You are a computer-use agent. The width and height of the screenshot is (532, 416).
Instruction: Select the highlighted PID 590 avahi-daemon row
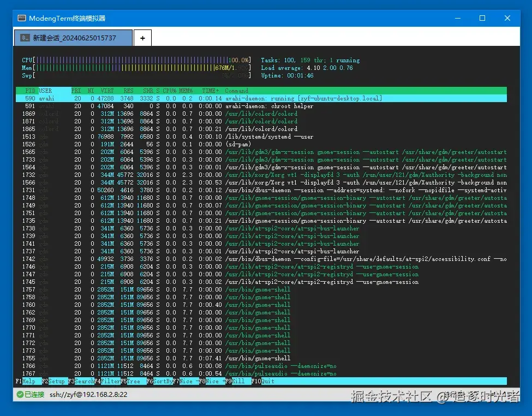click(x=261, y=98)
